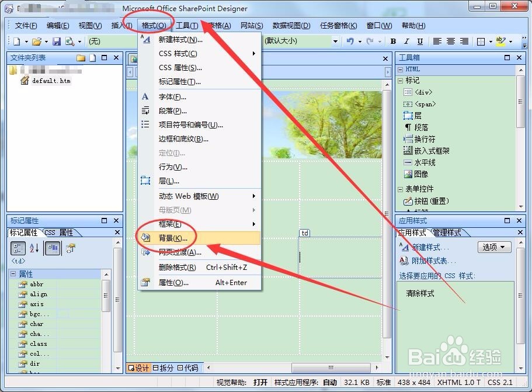Open the font size (默认大小) dropdown
Viewport: 532px width, 392px height.
335,41
